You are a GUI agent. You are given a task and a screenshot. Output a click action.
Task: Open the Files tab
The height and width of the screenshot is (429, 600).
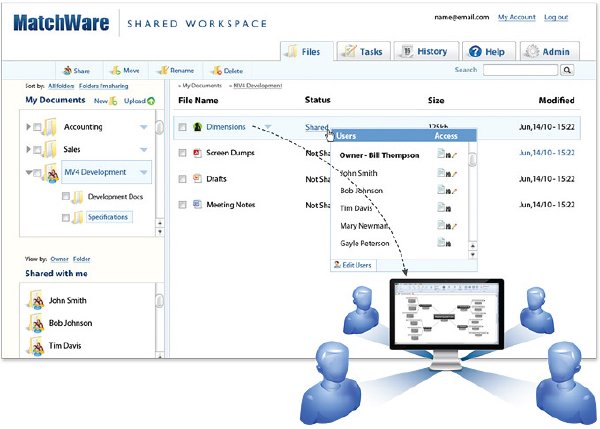pos(307,51)
